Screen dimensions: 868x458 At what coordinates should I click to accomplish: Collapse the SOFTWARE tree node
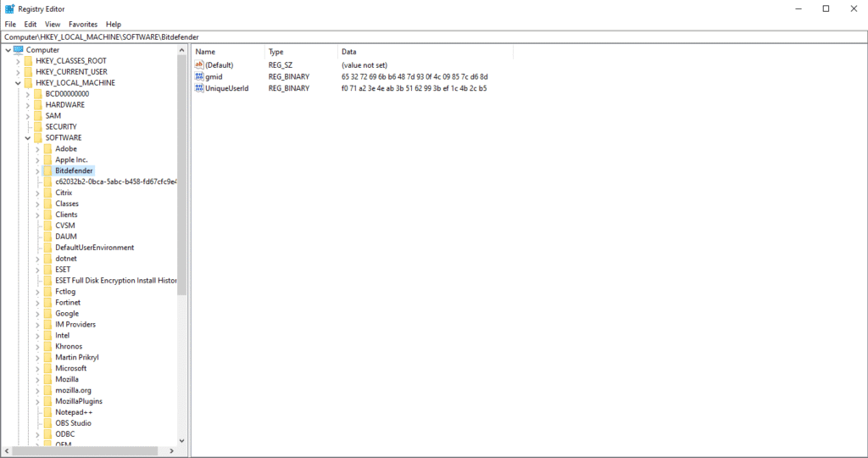click(28, 138)
